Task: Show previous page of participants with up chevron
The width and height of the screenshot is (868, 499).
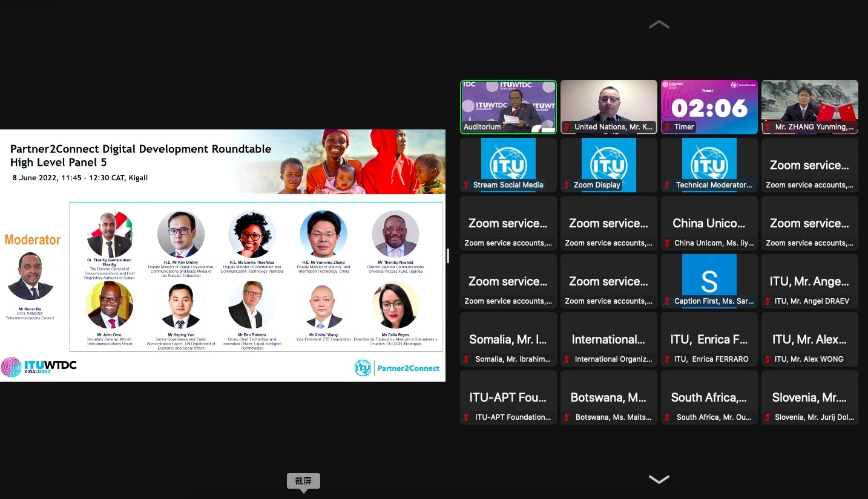Action: (x=659, y=25)
